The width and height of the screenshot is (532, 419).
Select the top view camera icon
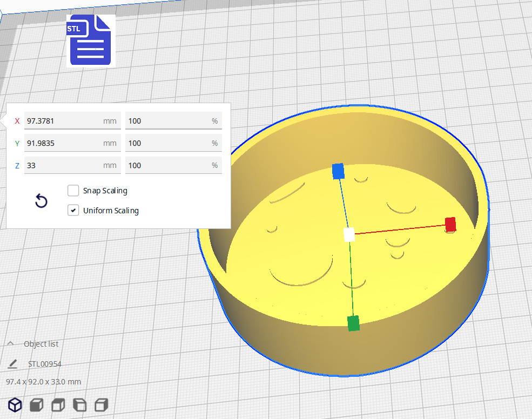point(58,404)
